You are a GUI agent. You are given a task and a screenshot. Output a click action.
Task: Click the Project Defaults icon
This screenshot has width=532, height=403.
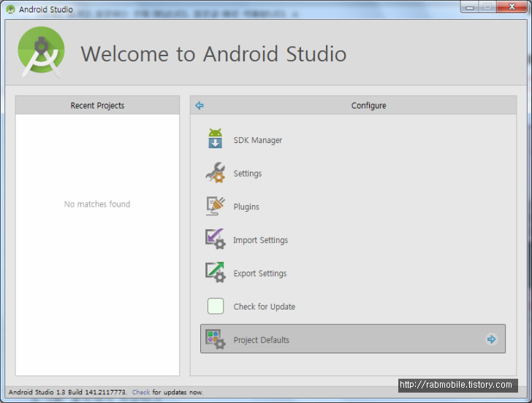tap(215, 339)
